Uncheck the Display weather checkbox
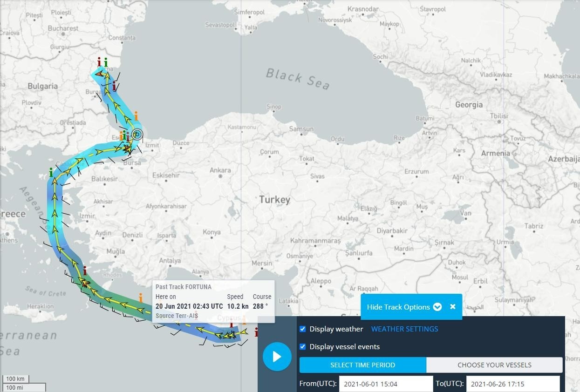 click(303, 329)
